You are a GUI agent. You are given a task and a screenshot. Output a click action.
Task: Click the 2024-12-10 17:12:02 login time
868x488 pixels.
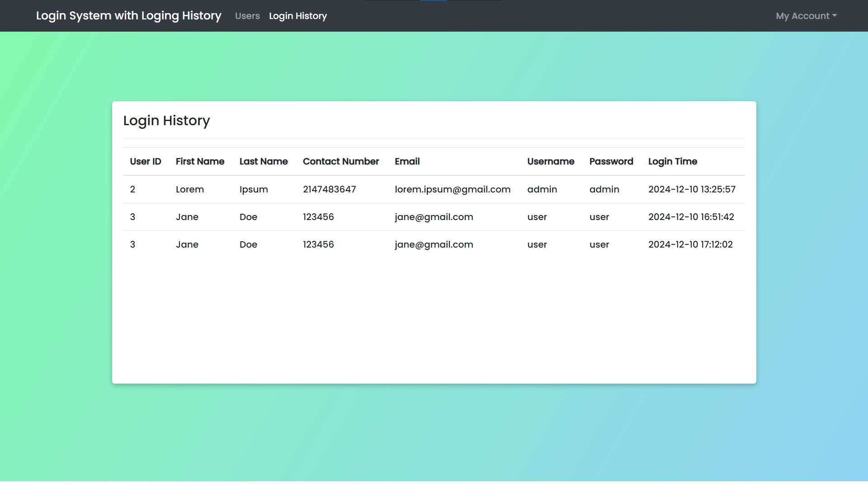tap(690, 244)
